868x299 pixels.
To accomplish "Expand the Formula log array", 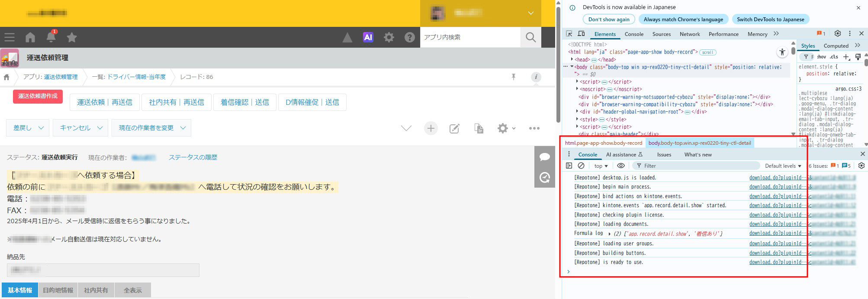I will click(x=610, y=234).
